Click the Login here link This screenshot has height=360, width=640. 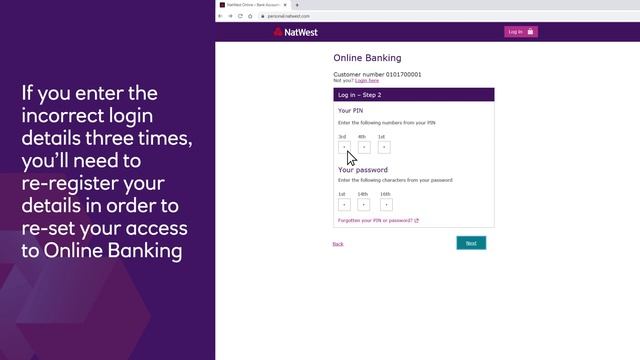pyautogui.click(x=367, y=80)
